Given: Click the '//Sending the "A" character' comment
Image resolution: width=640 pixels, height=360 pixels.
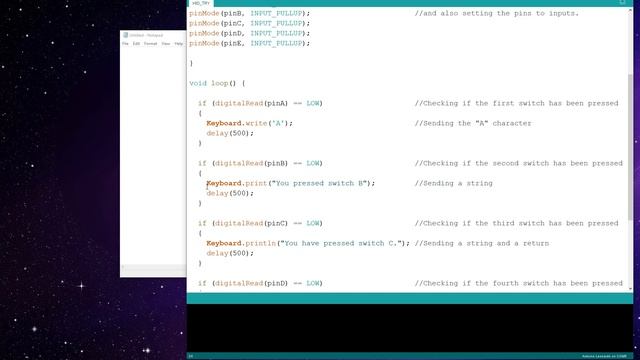Looking at the screenshot, I should [473, 123].
